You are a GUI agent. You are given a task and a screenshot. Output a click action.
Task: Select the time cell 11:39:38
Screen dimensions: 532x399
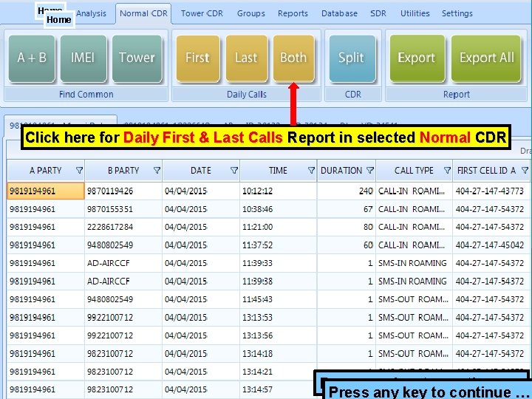tap(279, 282)
